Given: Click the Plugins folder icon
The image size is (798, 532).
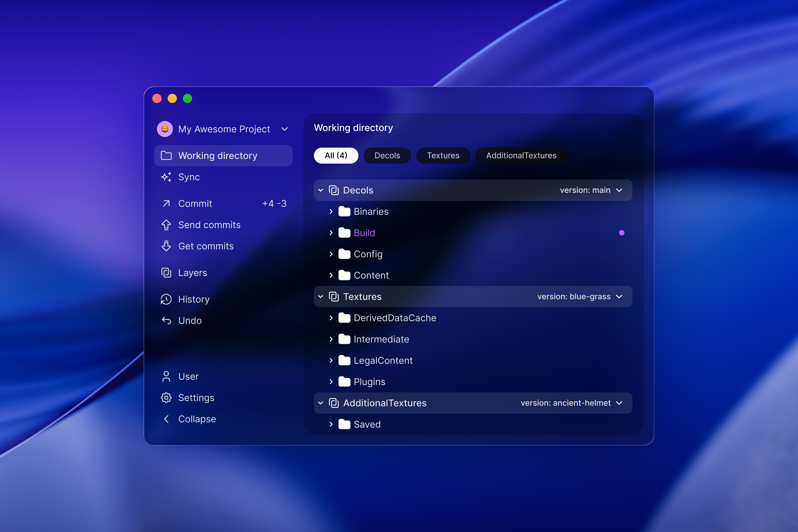Looking at the screenshot, I should tap(344, 382).
